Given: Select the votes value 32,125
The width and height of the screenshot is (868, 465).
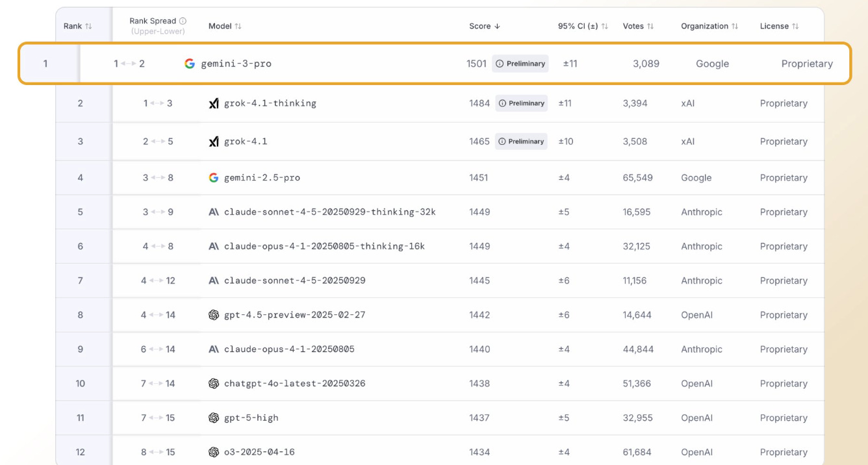Looking at the screenshot, I should (x=637, y=246).
